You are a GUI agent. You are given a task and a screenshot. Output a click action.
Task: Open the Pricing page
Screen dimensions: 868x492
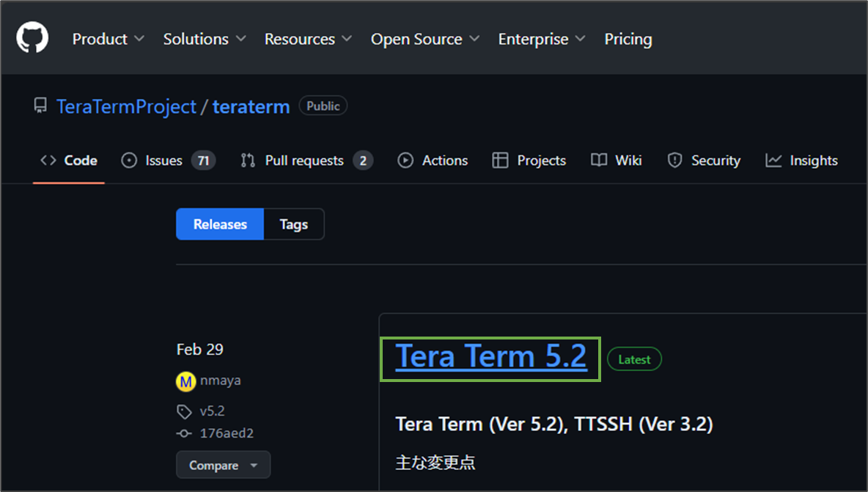pyautogui.click(x=628, y=39)
